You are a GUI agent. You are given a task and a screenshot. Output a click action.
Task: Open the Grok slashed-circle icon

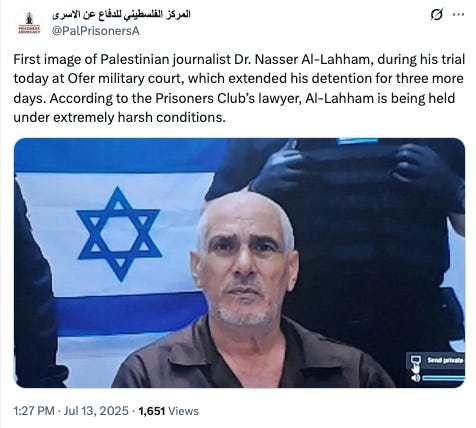pyautogui.click(x=437, y=15)
